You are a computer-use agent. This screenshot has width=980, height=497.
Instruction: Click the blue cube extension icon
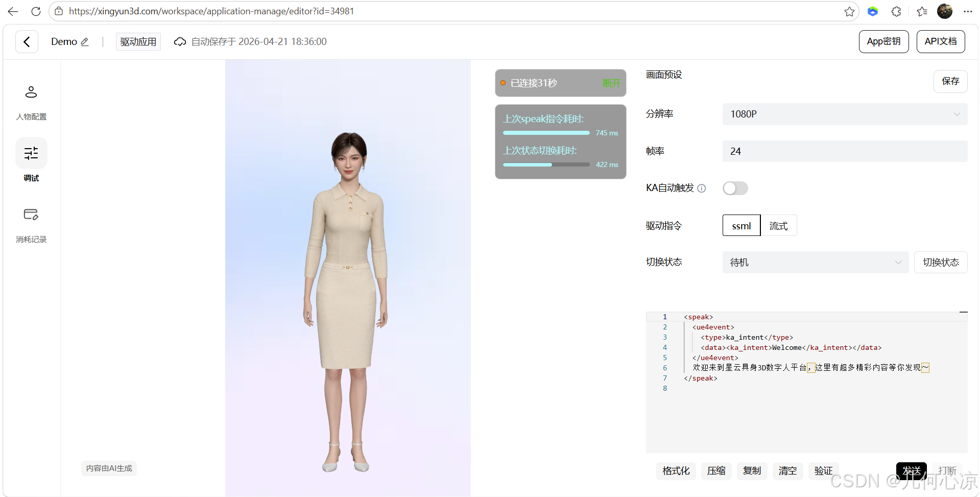[x=873, y=11]
